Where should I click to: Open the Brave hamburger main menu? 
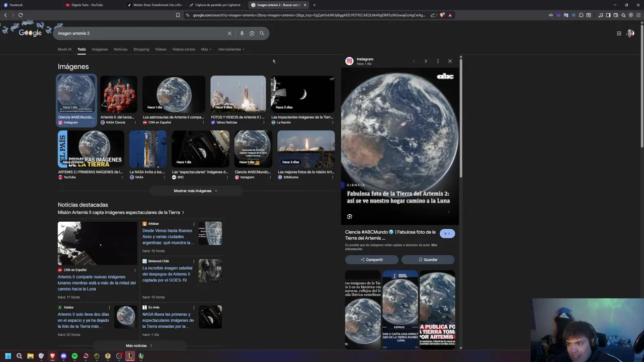638,15
